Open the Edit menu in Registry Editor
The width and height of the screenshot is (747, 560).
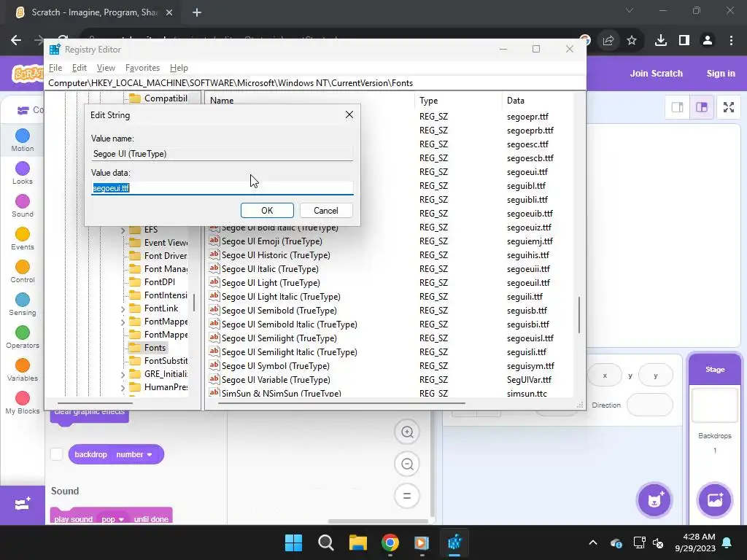79,68
